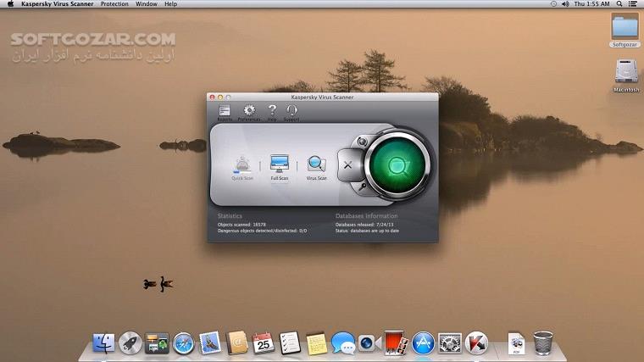Select the Macintosh hard drive on desktop

click(626, 75)
